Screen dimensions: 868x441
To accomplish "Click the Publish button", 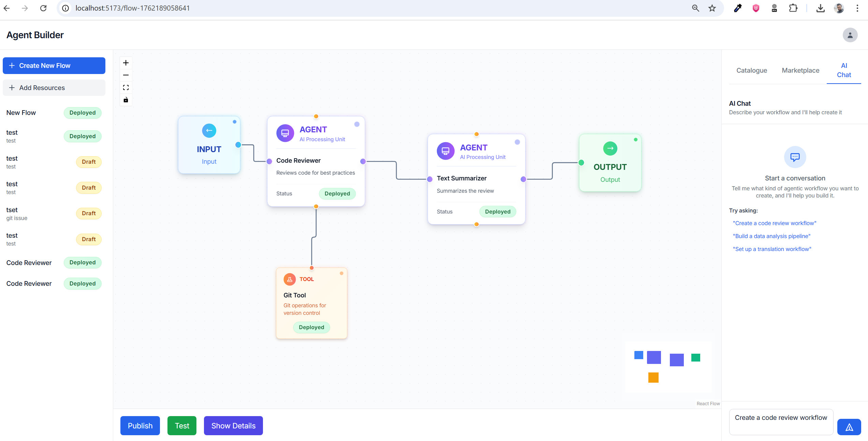I will tap(140, 426).
